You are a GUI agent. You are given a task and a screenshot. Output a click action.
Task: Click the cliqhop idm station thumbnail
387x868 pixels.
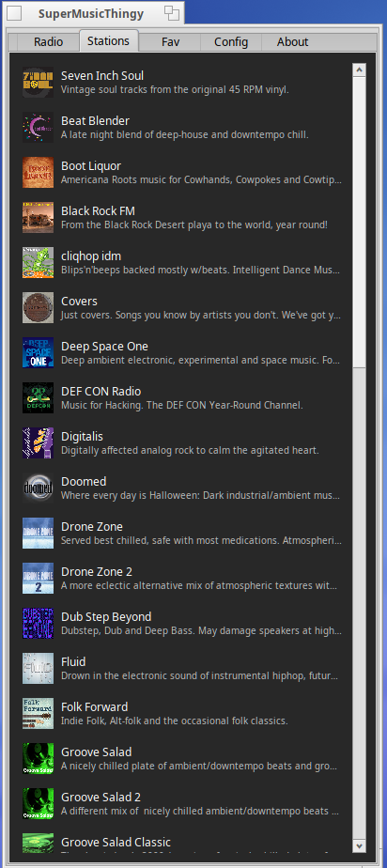[39, 262]
